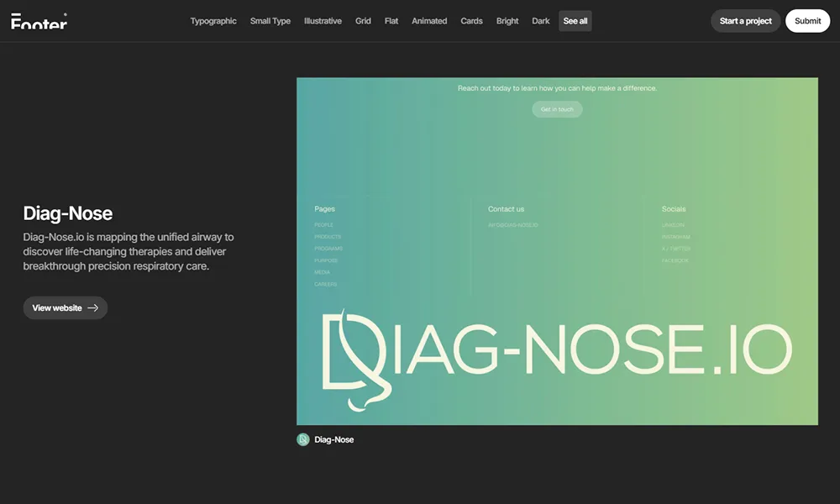
Task: Click the Get in touch button in preview
Action: (x=557, y=109)
